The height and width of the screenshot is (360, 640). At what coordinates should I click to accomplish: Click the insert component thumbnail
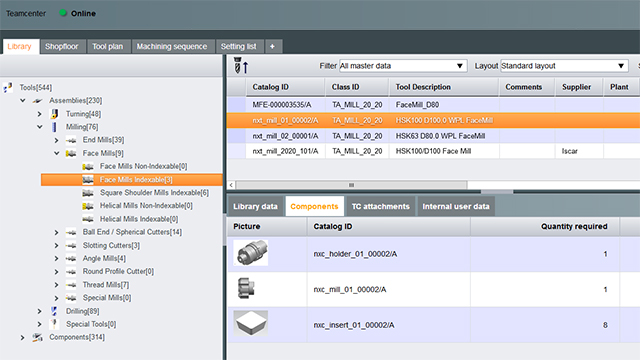(251, 323)
